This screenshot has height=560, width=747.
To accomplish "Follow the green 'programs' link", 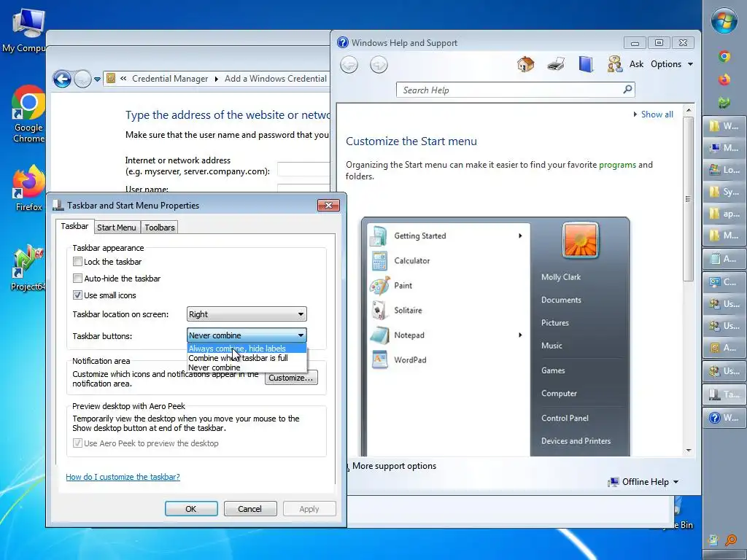I will coord(617,165).
